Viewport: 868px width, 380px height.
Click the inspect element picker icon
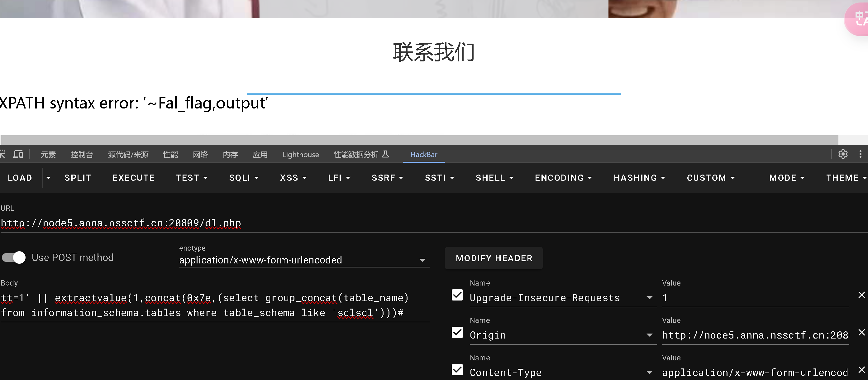[3, 154]
